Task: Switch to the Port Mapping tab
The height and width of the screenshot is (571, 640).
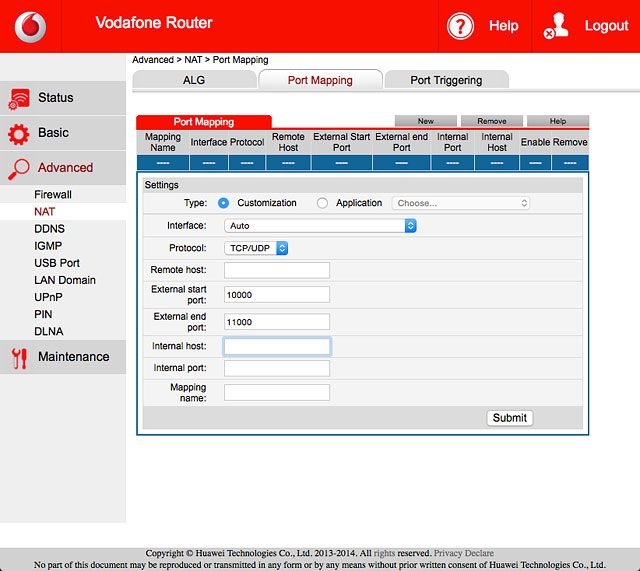Action: coord(320,80)
